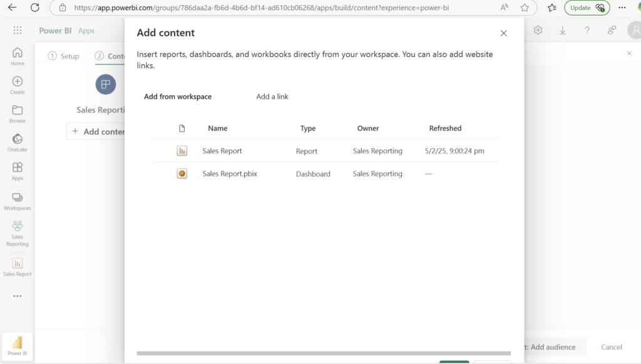
Task: Click the browser address bar
Action: pos(282,8)
